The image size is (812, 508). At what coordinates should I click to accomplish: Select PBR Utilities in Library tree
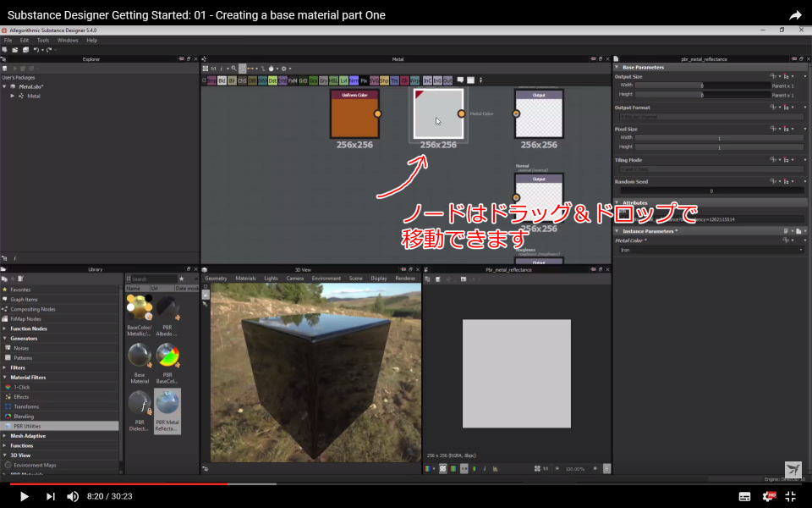[59, 426]
